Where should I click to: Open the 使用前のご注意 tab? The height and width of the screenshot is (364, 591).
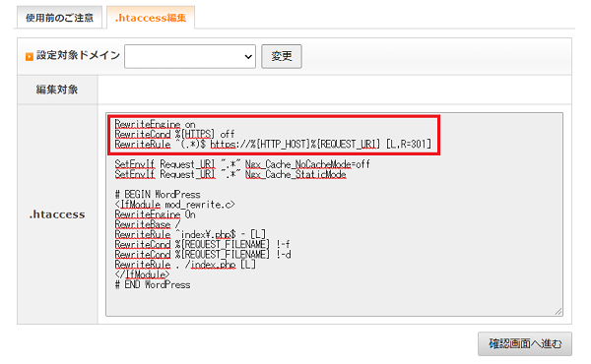[59, 18]
